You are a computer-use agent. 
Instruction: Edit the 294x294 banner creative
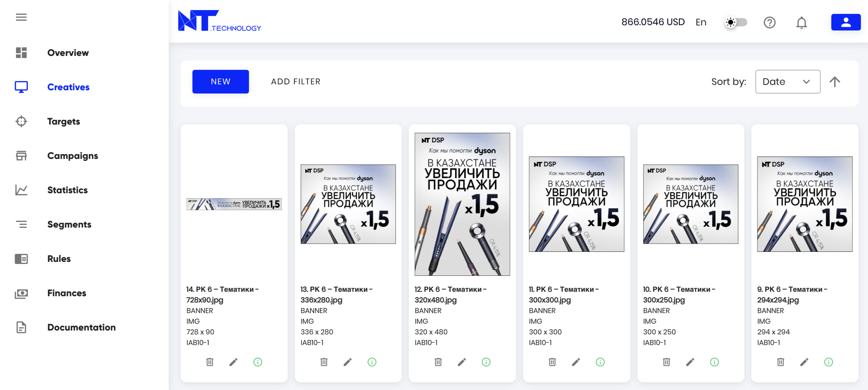[x=804, y=362]
